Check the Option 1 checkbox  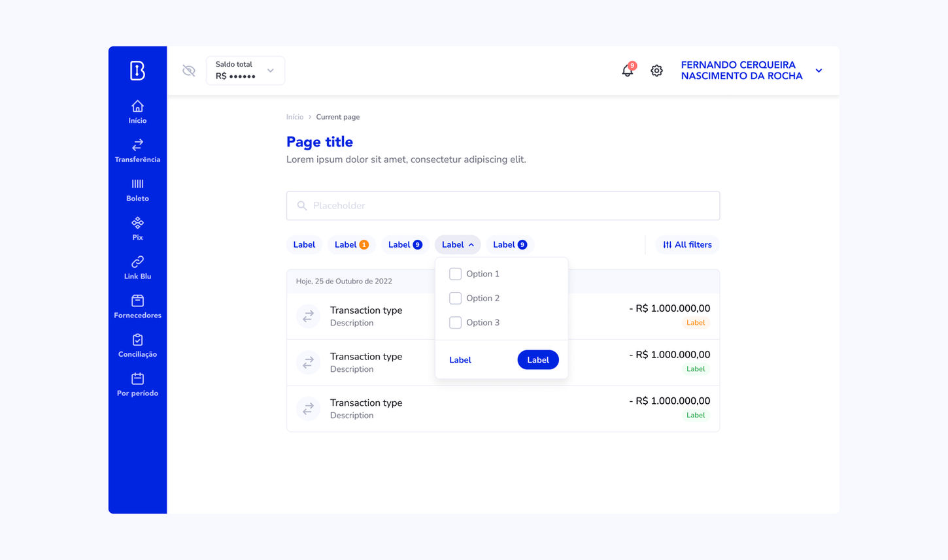(455, 274)
